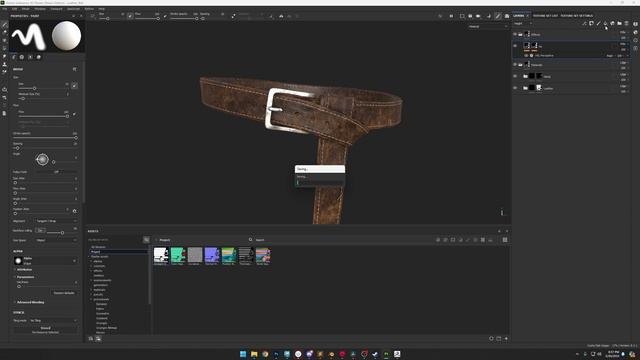Delete the selected layer with trash icon
This screenshot has width=640, height=360.
[627, 24]
